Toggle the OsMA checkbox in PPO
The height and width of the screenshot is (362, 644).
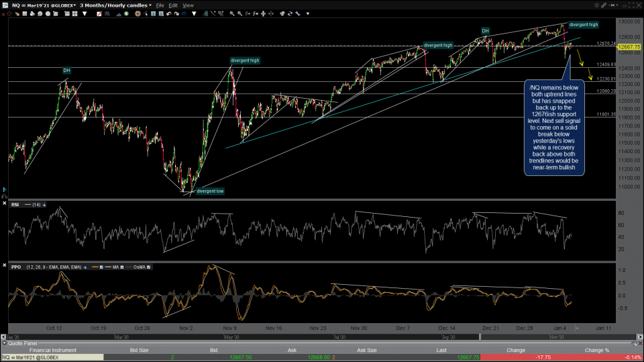pos(148,267)
